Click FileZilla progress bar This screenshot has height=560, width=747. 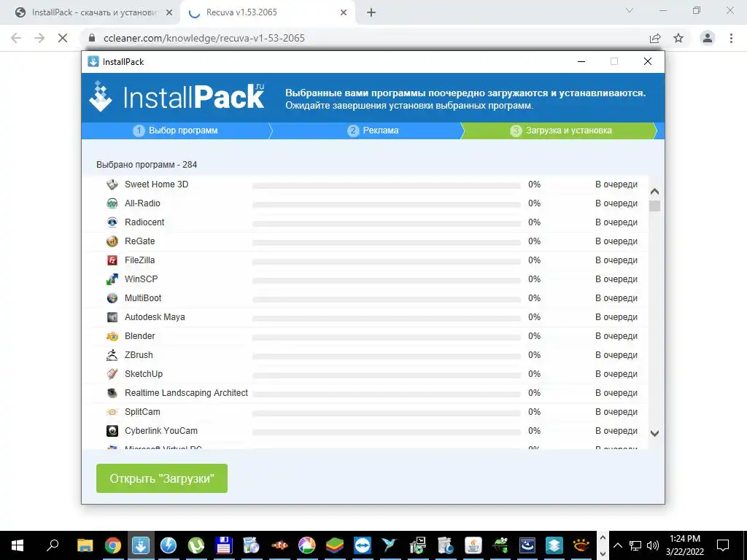click(387, 262)
